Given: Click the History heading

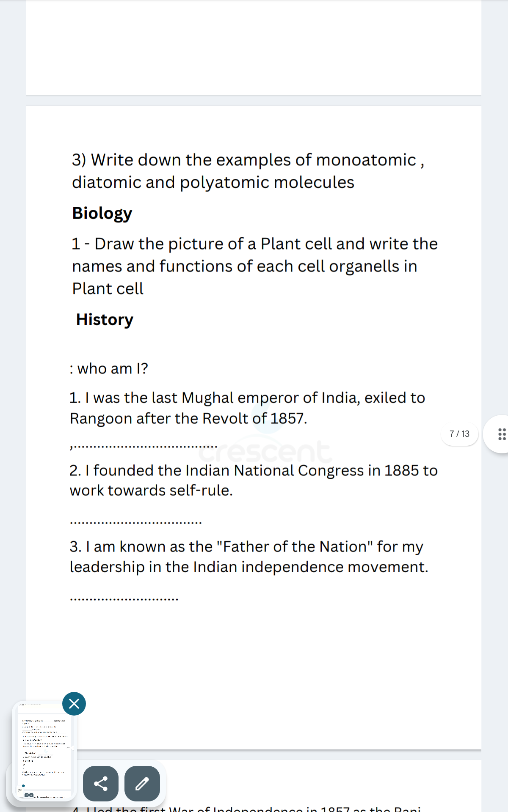Looking at the screenshot, I should 105,320.
